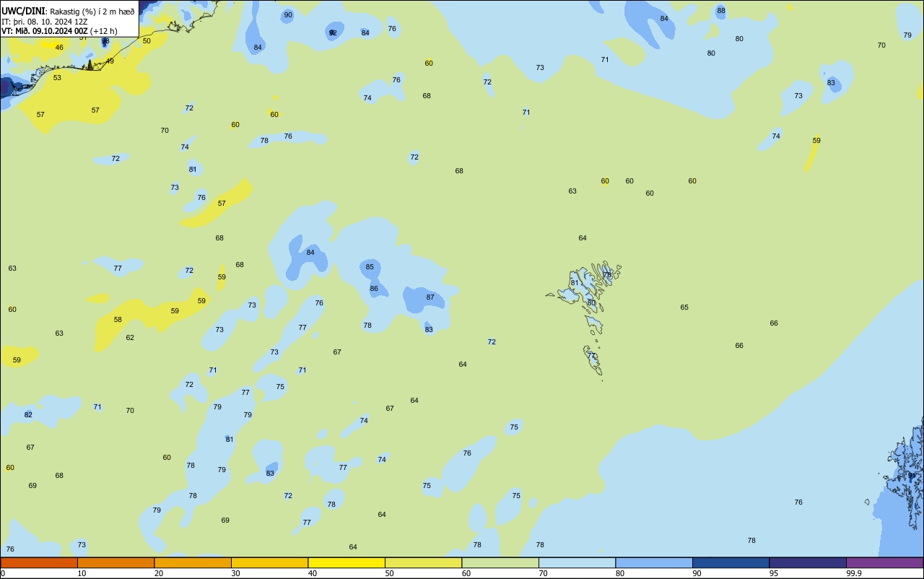Click the 'VT: Mið. 09.10.2024 00Z (+12 h)' line
Screen dimensions: 924x579
(x=59, y=31)
